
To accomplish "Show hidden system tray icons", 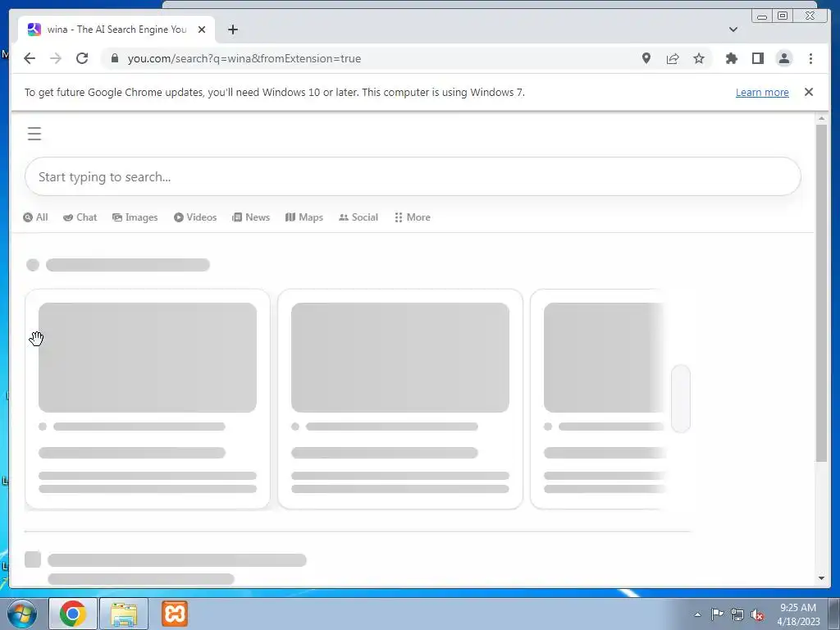I will pos(697,614).
